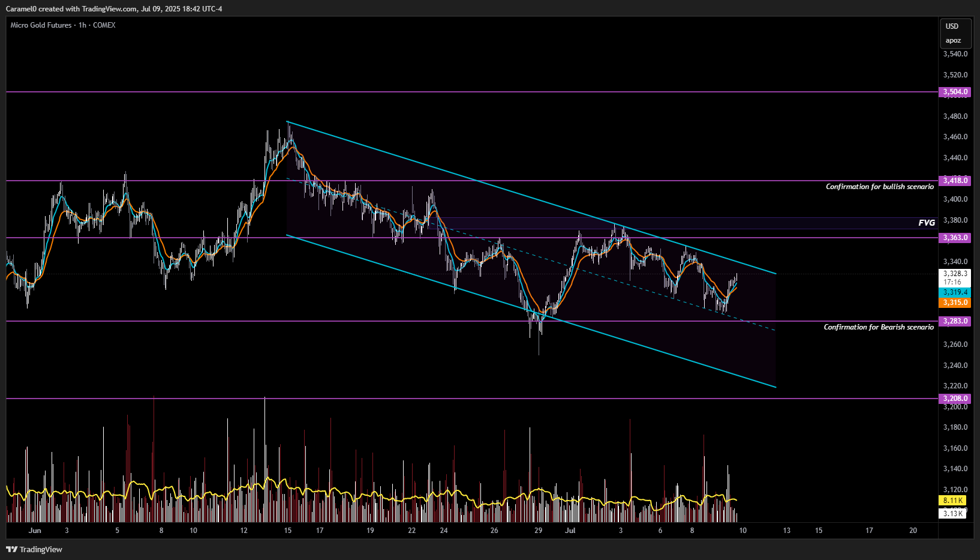Click date 15 at the channel's start
980x560 pixels.
point(288,531)
